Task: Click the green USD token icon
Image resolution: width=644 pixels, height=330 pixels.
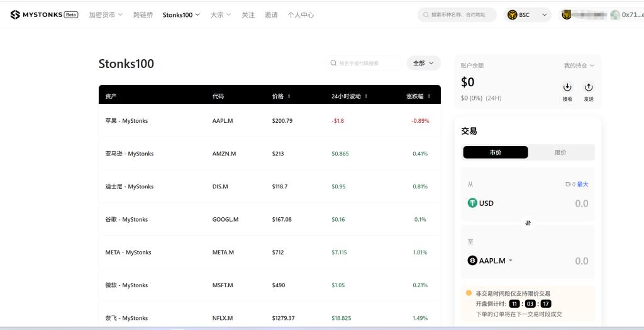Action: [x=472, y=203]
